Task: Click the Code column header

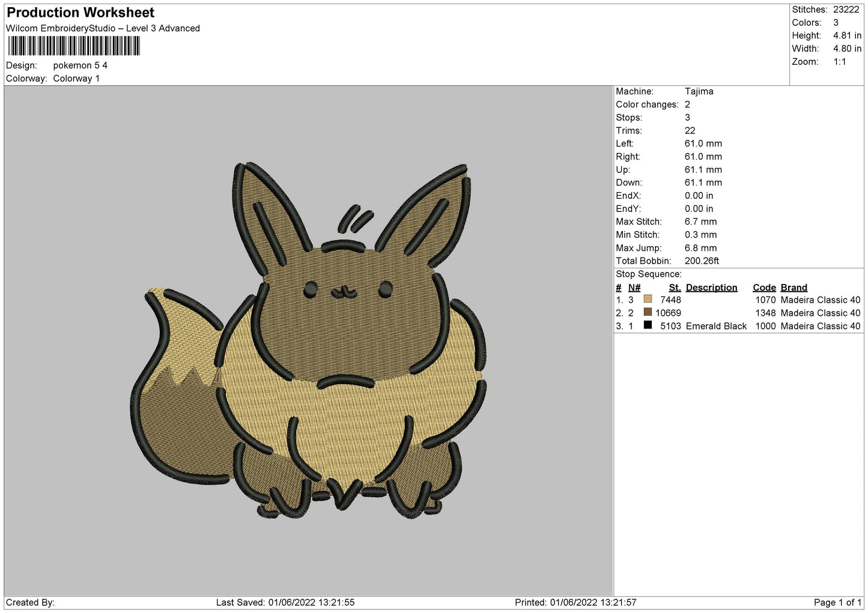Action: coord(765,288)
